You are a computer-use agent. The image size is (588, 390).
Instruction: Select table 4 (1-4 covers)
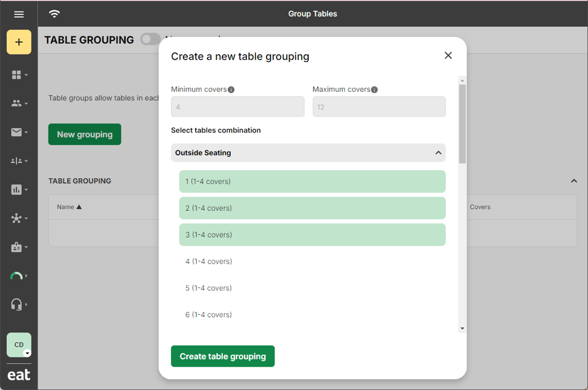point(312,261)
